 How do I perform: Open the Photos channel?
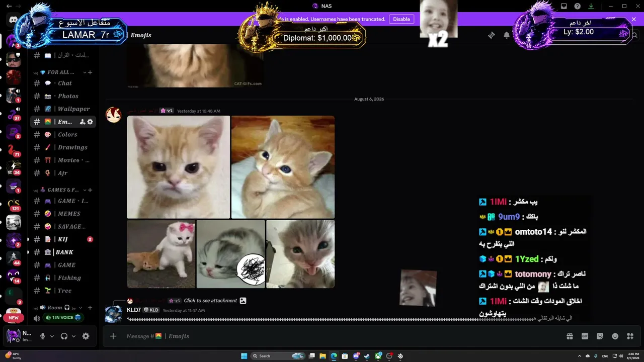tap(63, 96)
